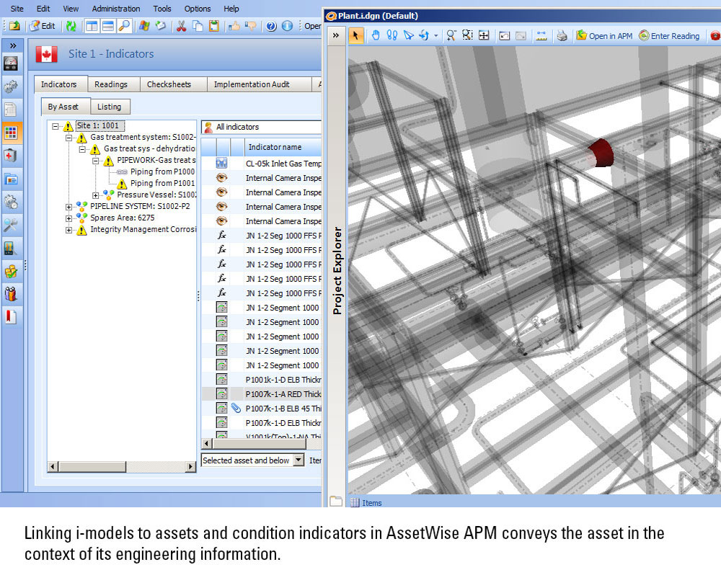Expand the left sidebar with double chevron
Viewport: 721px width, 588px height.
pyautogui.click(x=13, y=45)
